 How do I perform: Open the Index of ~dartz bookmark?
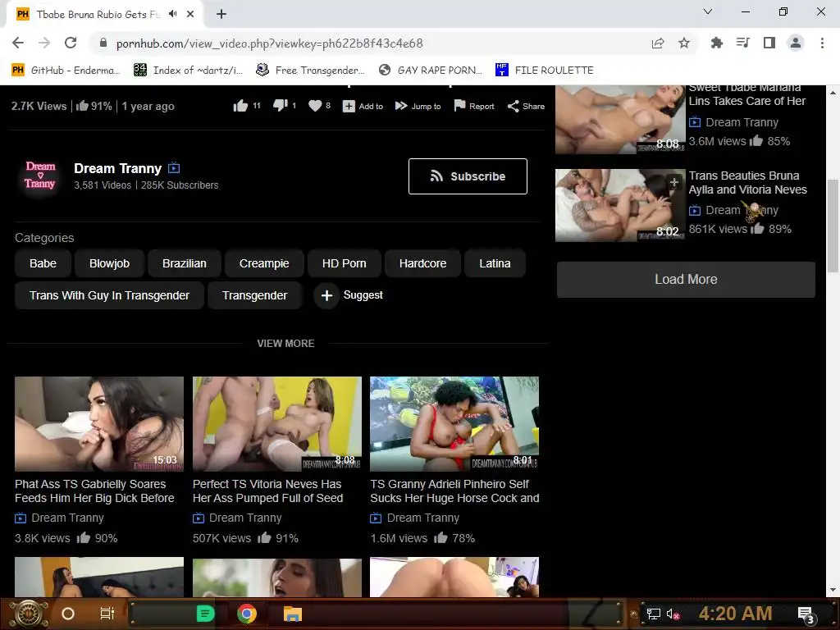coord(189,71)
